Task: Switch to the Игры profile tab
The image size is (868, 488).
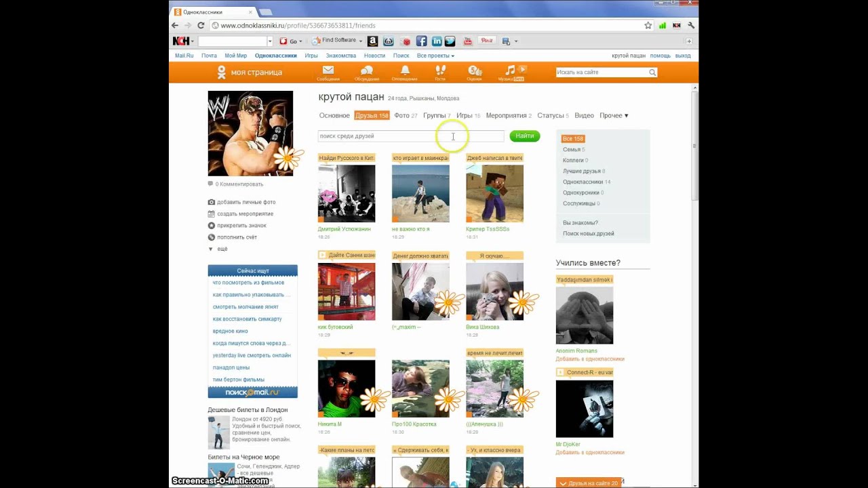Action: tap(468, 116)
